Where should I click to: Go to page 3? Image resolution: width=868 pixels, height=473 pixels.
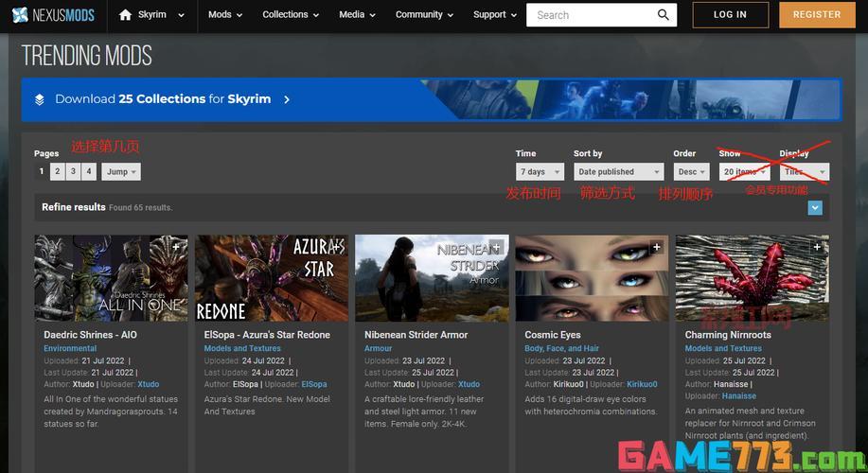click(73, 171)
